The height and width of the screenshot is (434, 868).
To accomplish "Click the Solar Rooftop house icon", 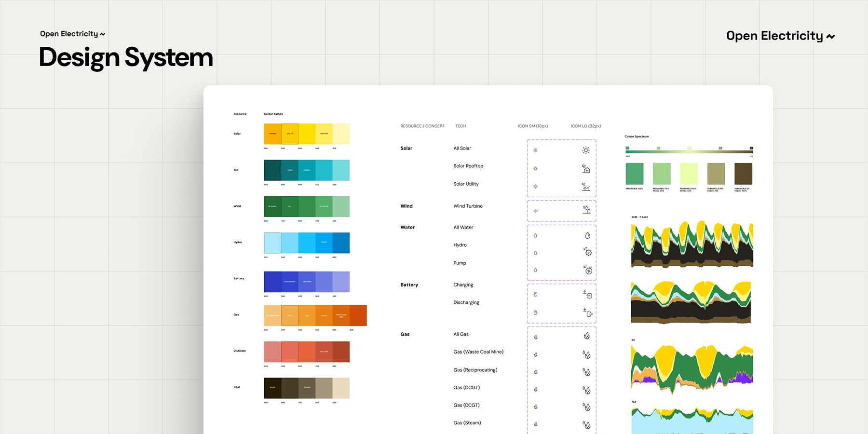I will 586,169.
